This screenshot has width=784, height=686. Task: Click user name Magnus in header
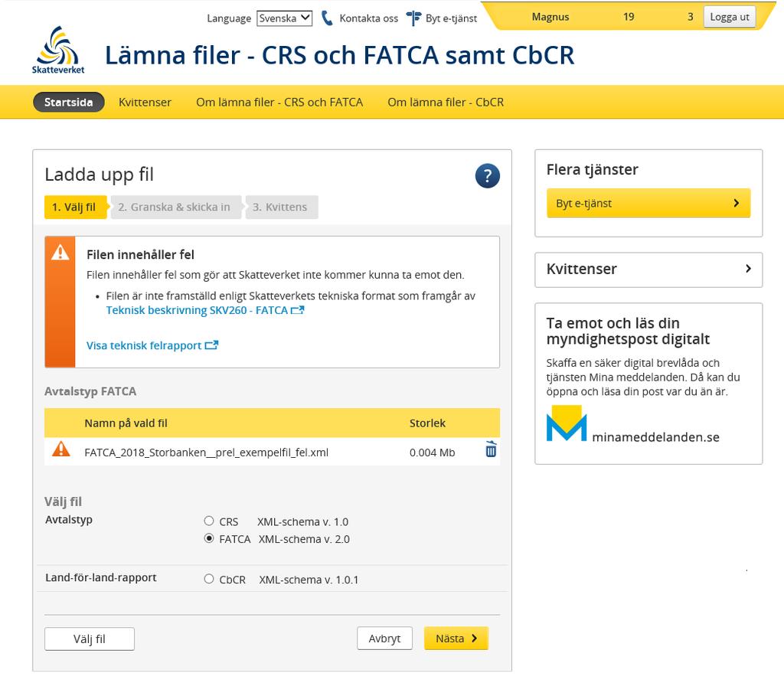[x=550, y=17]
